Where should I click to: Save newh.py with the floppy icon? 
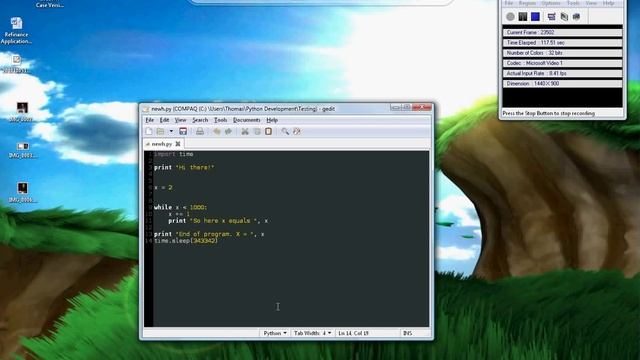183,131
